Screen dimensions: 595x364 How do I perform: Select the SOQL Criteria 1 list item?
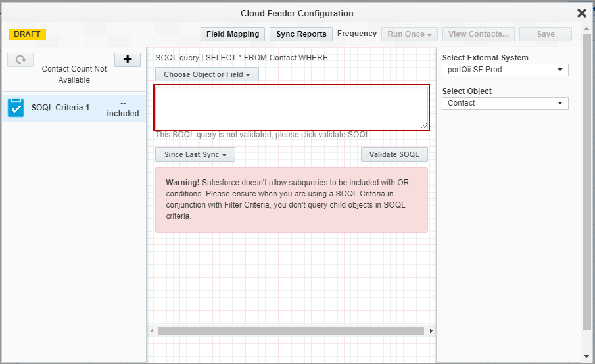(x=74, y=108)
